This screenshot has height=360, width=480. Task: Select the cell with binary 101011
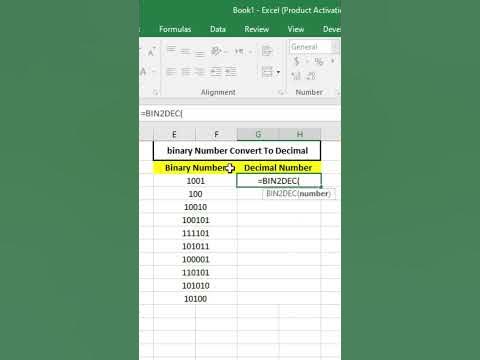tap(195, 246)
